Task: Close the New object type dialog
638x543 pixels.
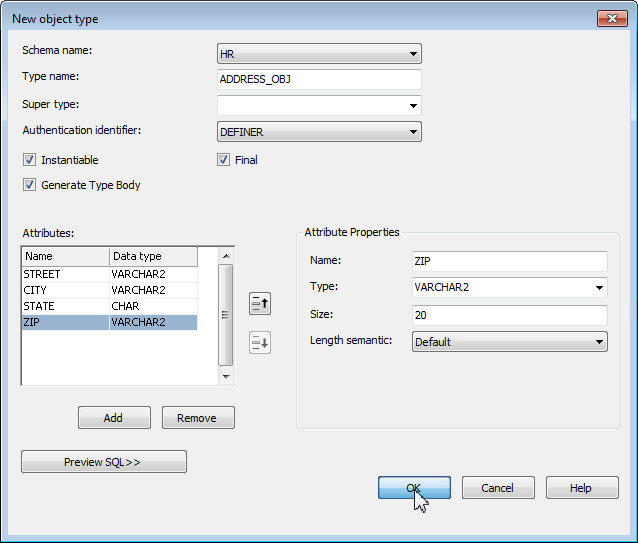Action: (612, 18)
